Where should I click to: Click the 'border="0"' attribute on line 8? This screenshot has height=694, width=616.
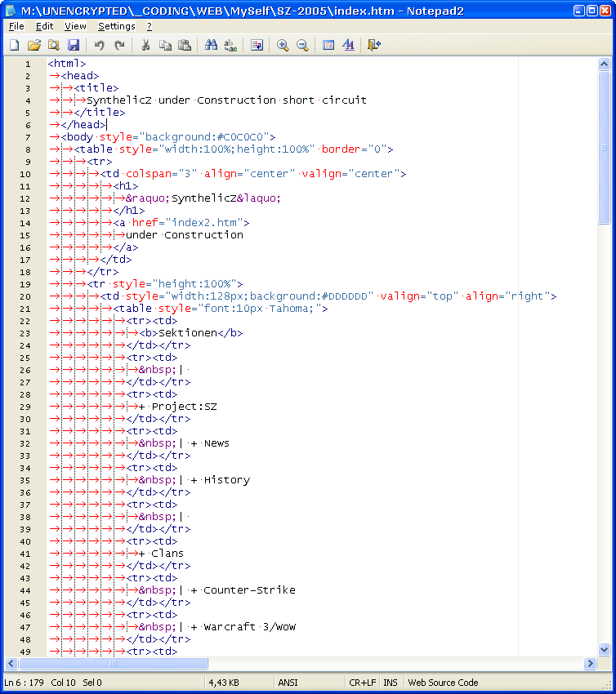354,149
